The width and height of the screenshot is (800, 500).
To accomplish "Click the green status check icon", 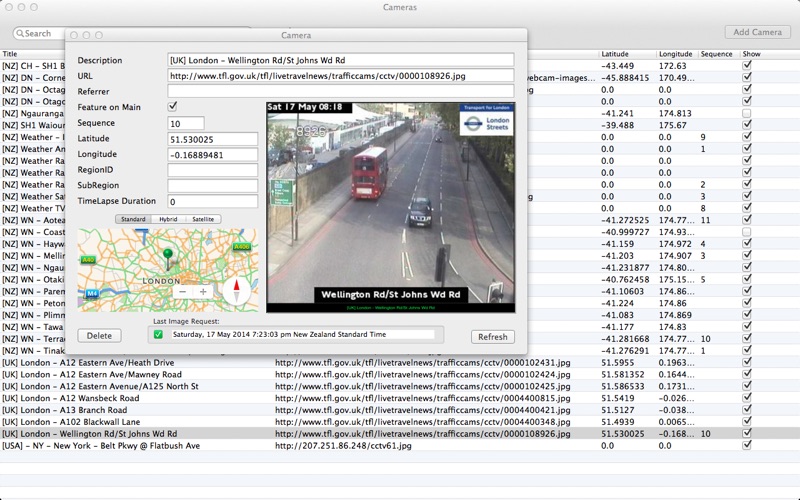I will 158,335.
